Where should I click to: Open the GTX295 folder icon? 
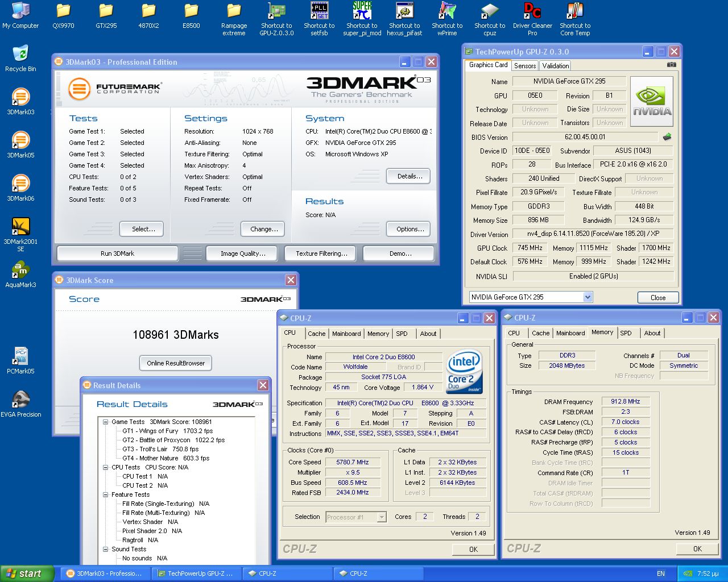click(106, 16)
